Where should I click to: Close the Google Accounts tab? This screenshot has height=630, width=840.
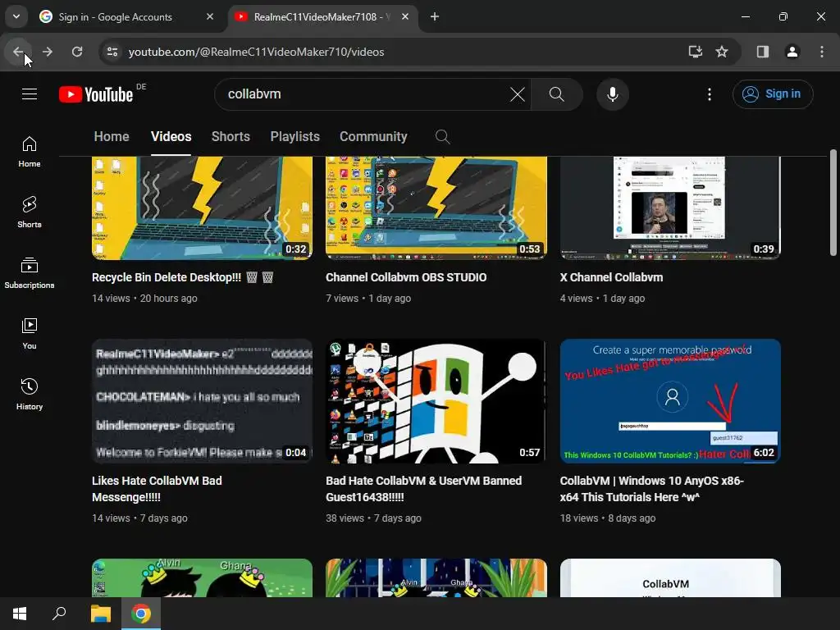coord(210,16)
